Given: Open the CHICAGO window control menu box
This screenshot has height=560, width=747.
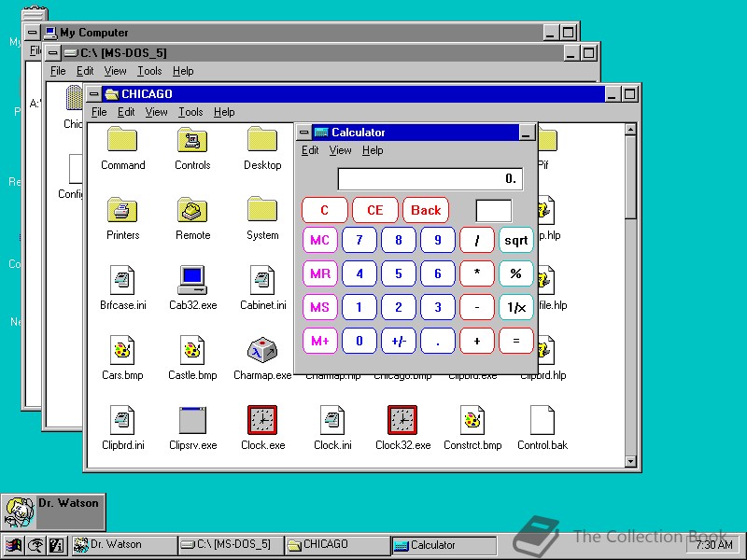Looking at the screenshot, I should point(94,94).
